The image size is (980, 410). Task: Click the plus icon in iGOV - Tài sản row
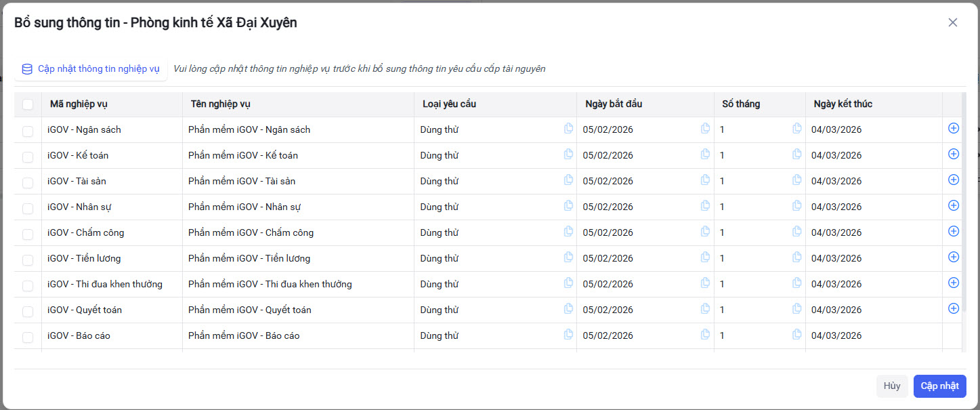pos(954,180)
